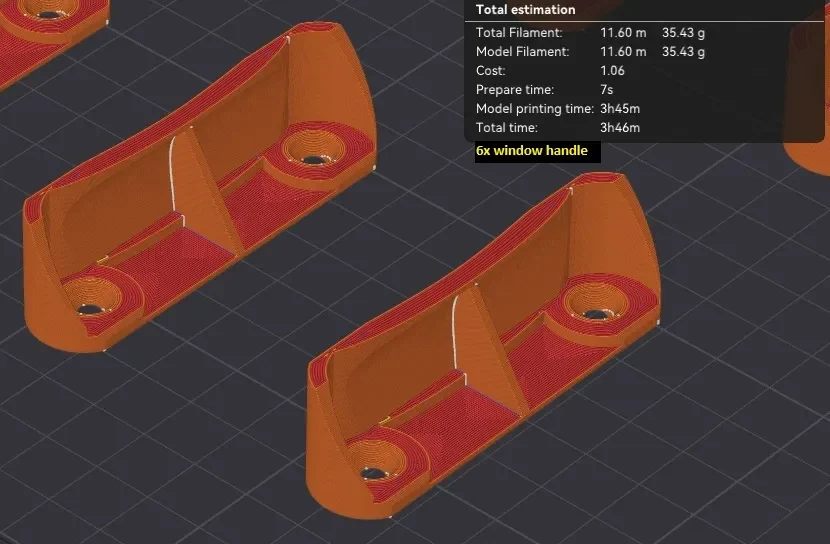Screen dimensions: 830x544
Task: Click the 3h46m total time value
Action: point(620,128)
